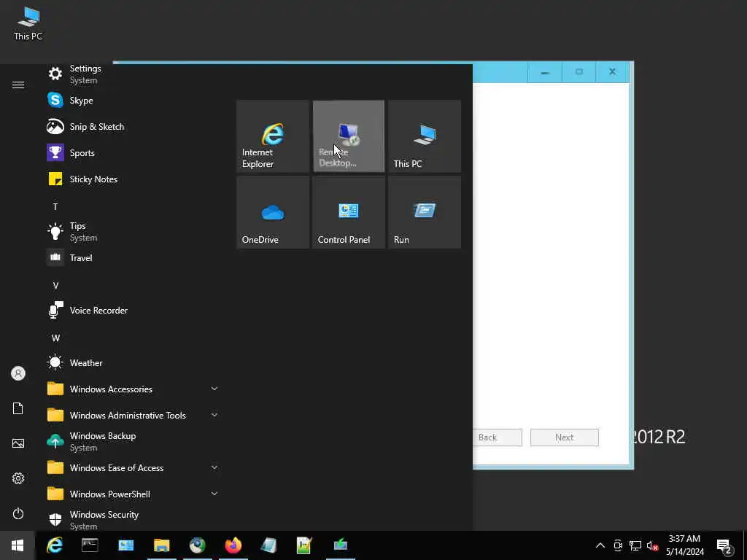This screenshot has width=747, height=560.
Task: Open Voice Recorder
Action: click(131, 311)
